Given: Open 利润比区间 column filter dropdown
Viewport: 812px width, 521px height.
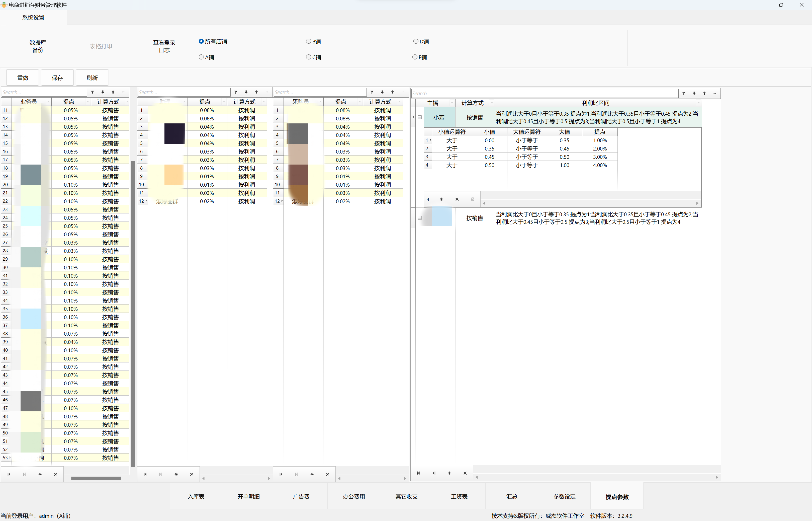Looking at the screenshot, I should coord(698,103).
